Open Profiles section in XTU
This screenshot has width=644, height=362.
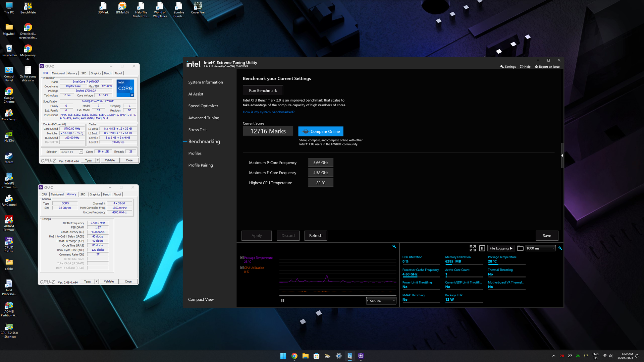[195, 154]
